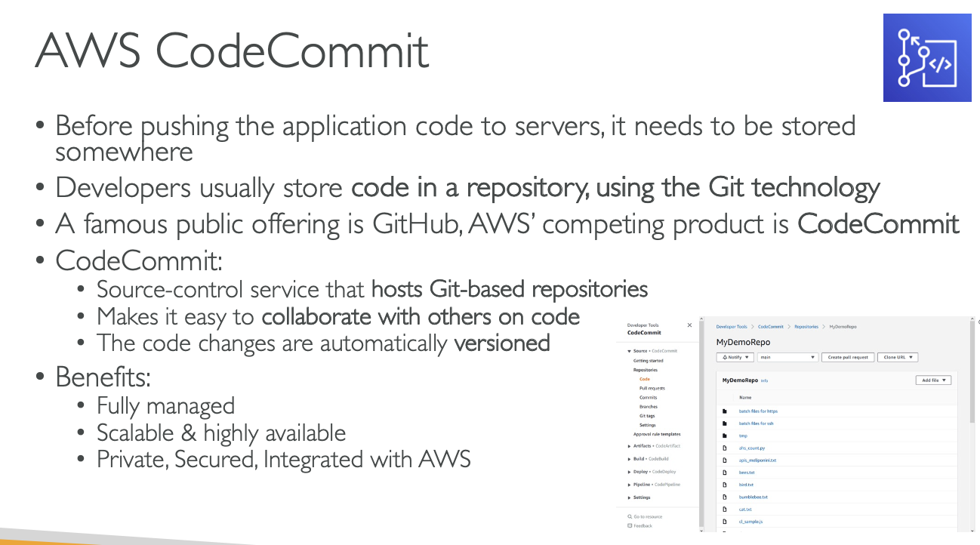Click the file icon beside apis_meliponini.txt
This screenshot has height=545, width=980.
[724, 460]
